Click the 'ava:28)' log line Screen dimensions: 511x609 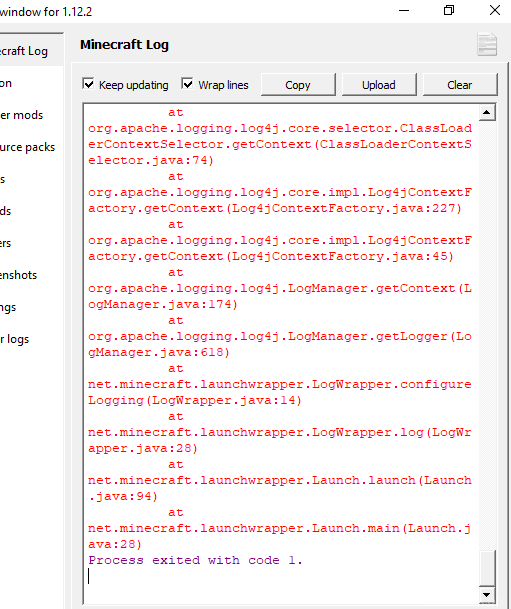[x=115, y=544]
